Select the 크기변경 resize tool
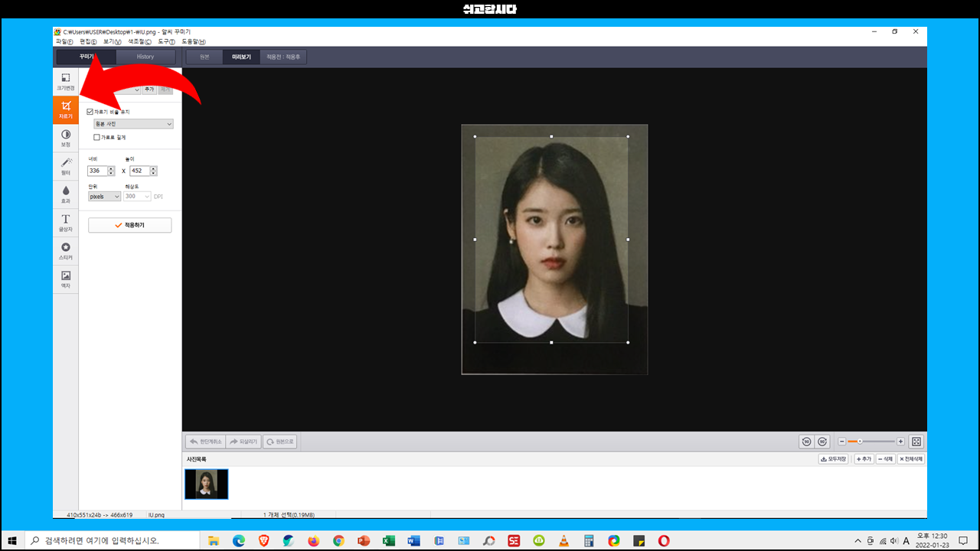980x551 pixels. [66, 81]
